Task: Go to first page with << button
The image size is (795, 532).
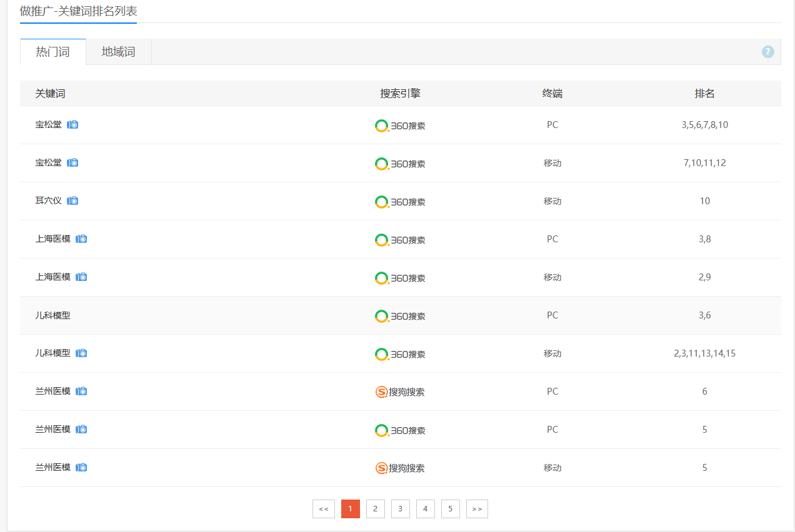Action: tap(324, 509)
